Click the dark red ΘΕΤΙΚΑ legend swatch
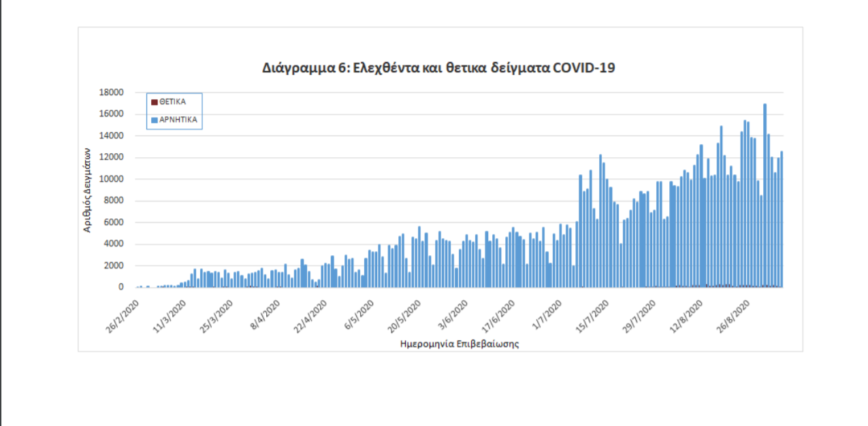This screenshot has height=426, width=868. 155,101
